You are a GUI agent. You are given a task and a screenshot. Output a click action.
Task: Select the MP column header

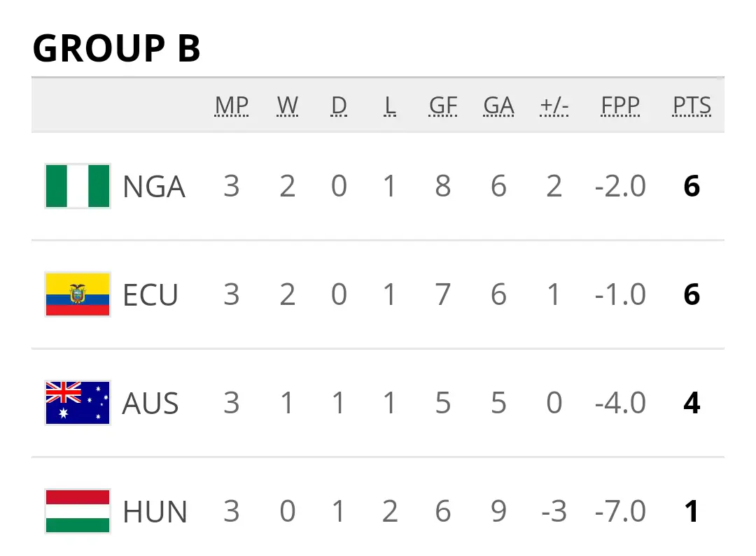point(232,106)
